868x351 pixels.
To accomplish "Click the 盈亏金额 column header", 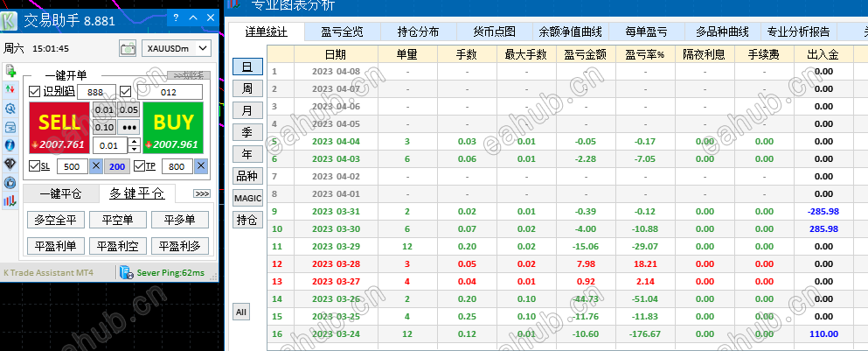I will click(x=586, y=54).
